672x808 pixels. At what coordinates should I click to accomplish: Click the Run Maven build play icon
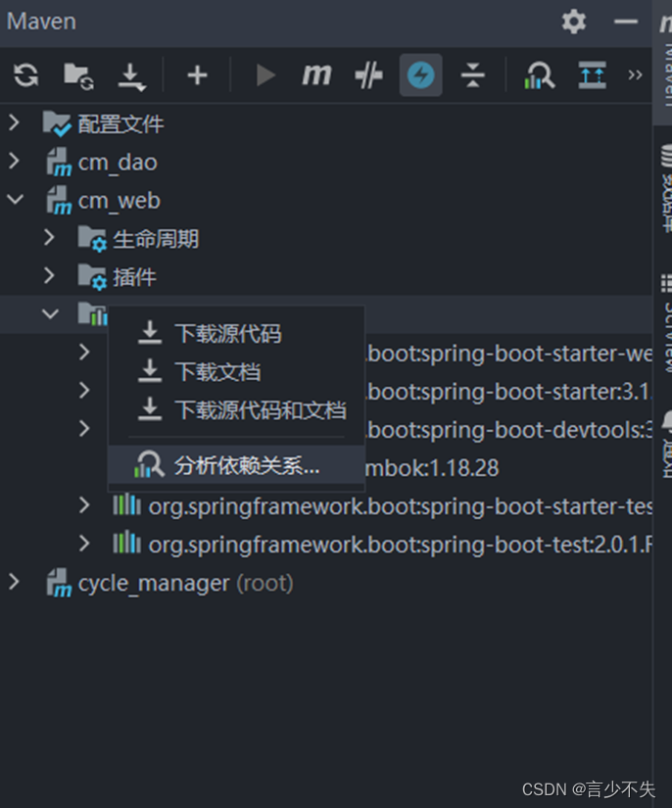point(265,75)
